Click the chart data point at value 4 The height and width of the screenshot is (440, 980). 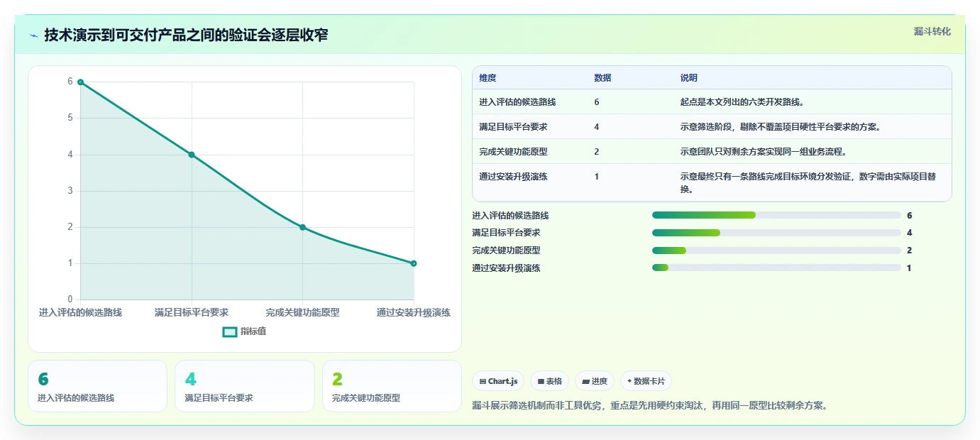point(192,155)
